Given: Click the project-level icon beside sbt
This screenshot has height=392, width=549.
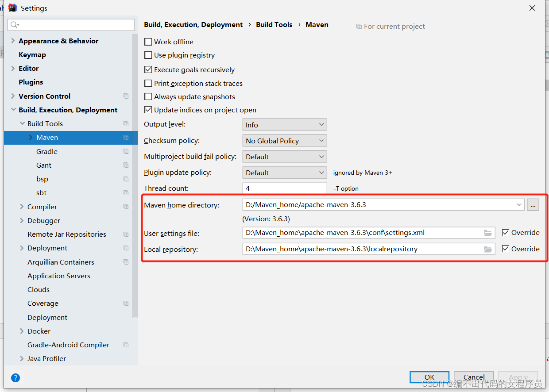Looking at the screenshot, I should (126, 192).
